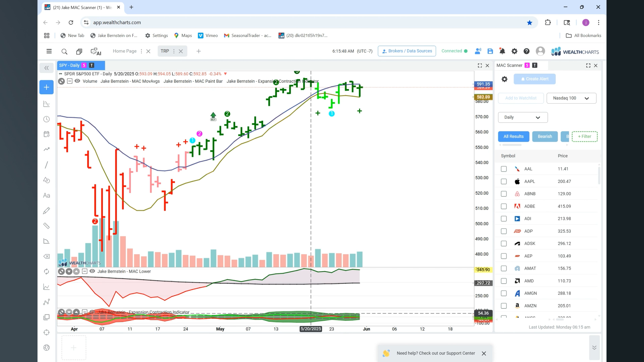Click the shapes drawing tool

coord(47,180)
